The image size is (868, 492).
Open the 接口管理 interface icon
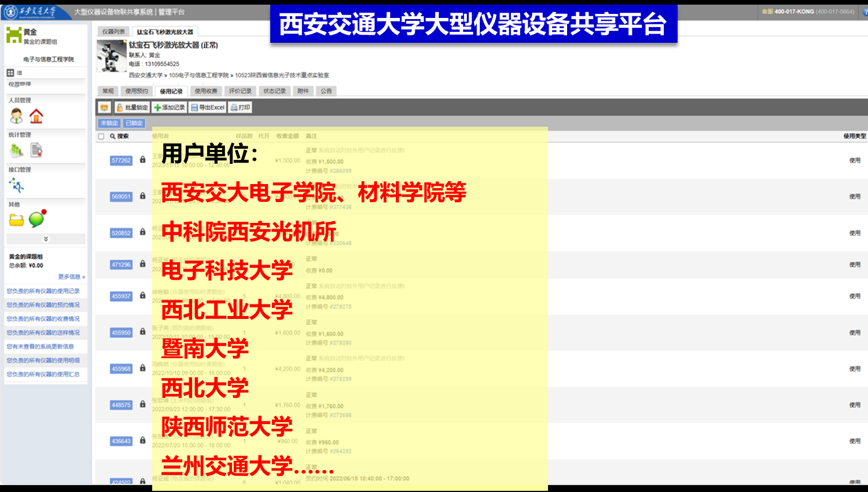(16, 185)
